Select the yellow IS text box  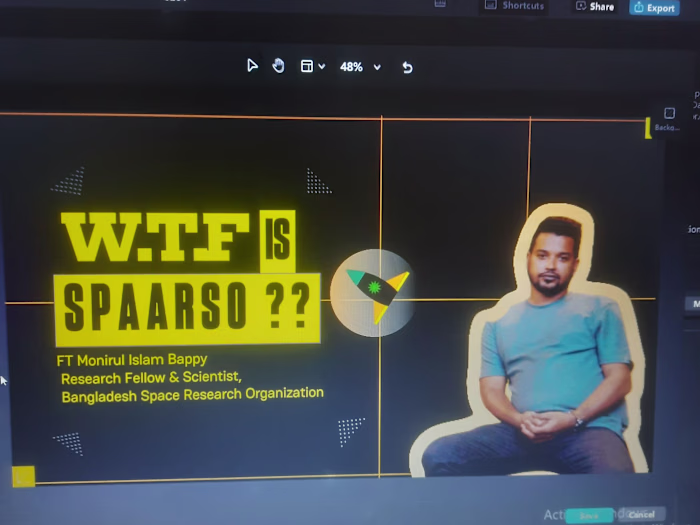pos(278,241)
